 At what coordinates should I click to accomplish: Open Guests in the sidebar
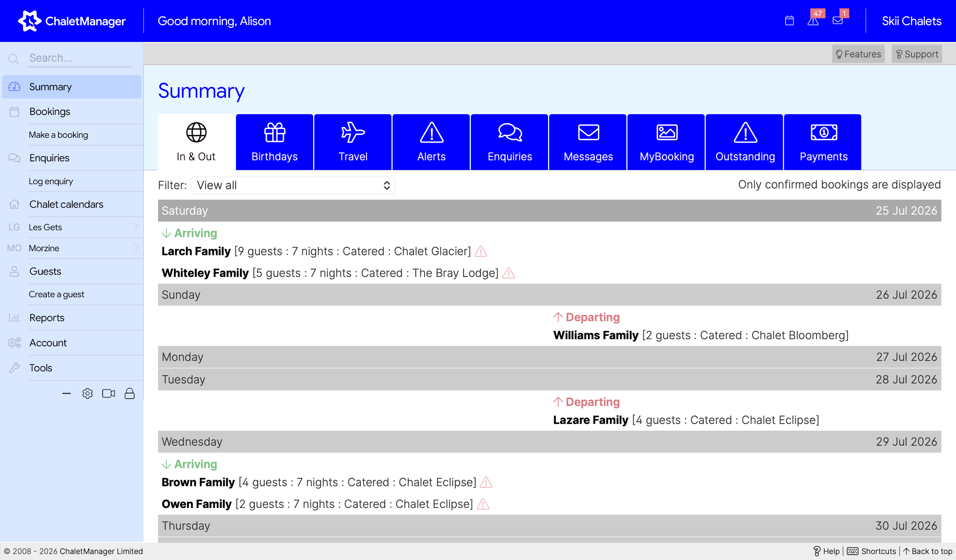(x=45, y=271)
